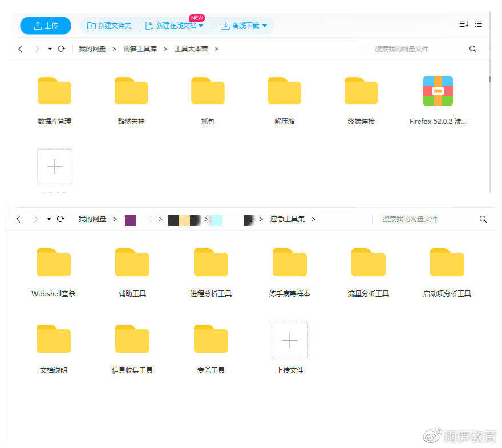Click the blue 上传 button
Image resolution: width=502 pixels, height=448 pixels.
(46, 26)
